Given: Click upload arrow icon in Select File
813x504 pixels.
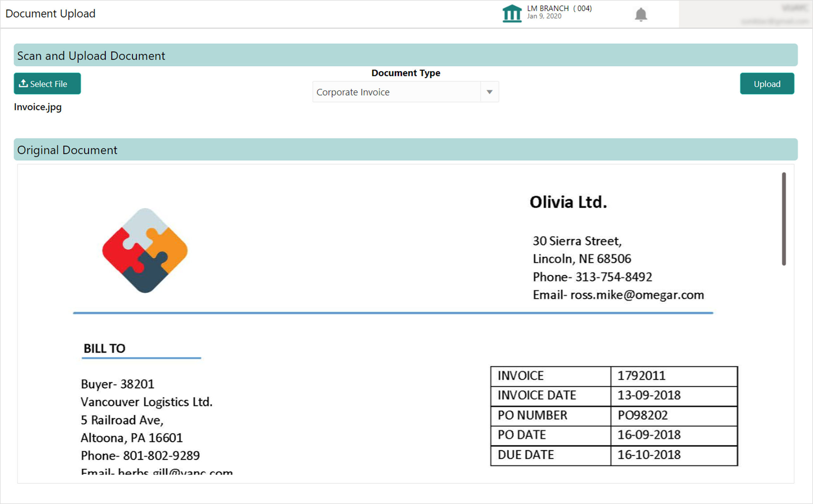Looking at the screenshot, I should (23, 83).
